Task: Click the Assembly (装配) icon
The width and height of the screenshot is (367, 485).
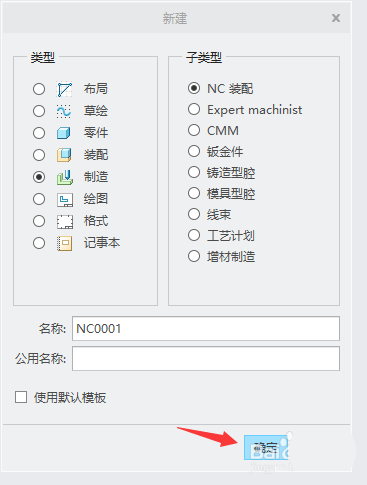Action: point(64,155)
